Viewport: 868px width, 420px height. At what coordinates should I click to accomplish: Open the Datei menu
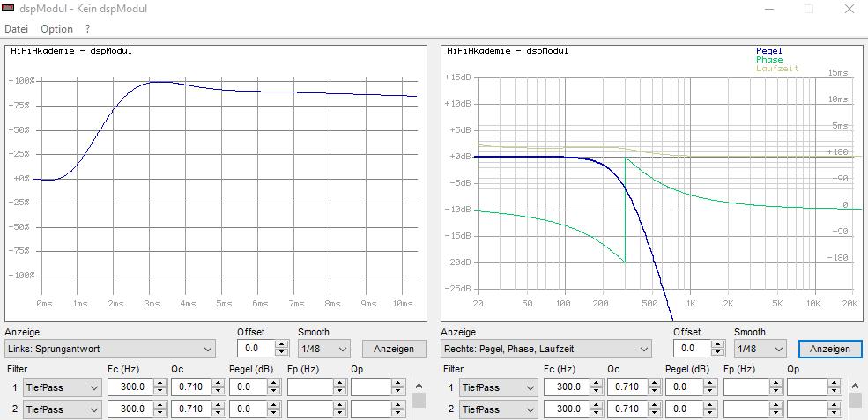tap(17, 29)
